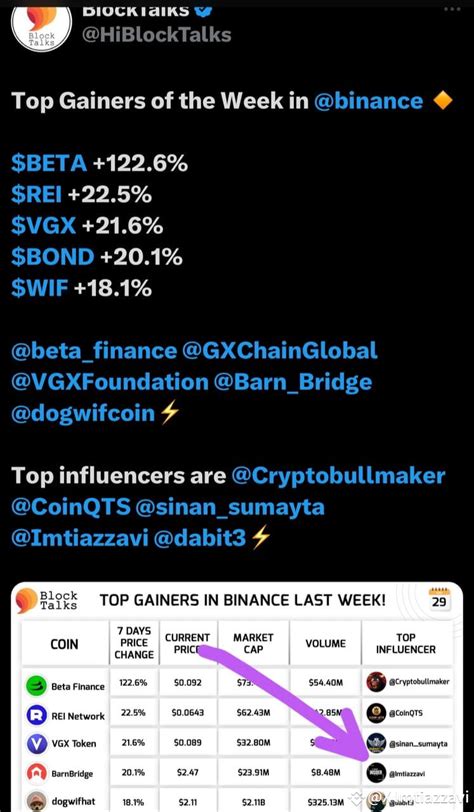Image resolution: width=474 pixels, height=812 pixels.
Task: Tap the $BETA cashtag
Action: coord(49,164)
